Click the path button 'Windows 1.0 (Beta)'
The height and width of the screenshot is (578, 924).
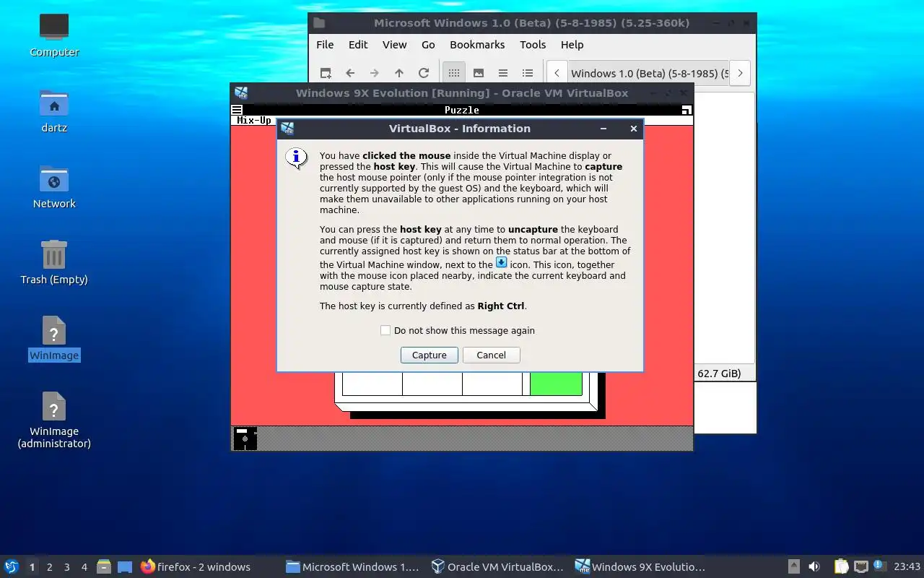[648, 73]
